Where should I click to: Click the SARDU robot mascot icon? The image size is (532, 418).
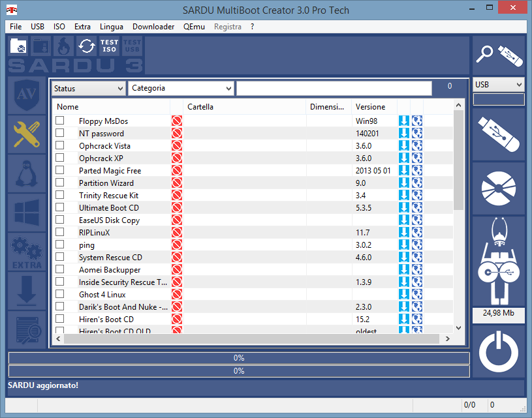[x=499, y=261]
